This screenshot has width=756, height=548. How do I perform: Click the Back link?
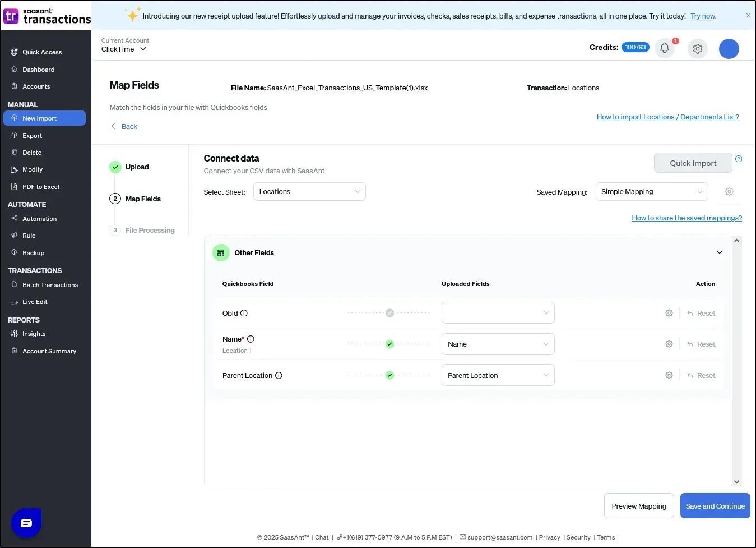tap(129, 127)
